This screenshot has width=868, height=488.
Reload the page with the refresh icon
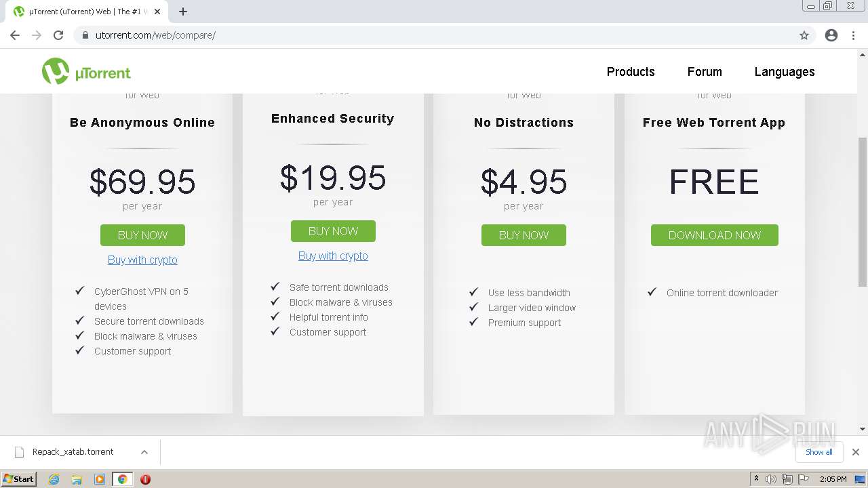click(58, 35)
